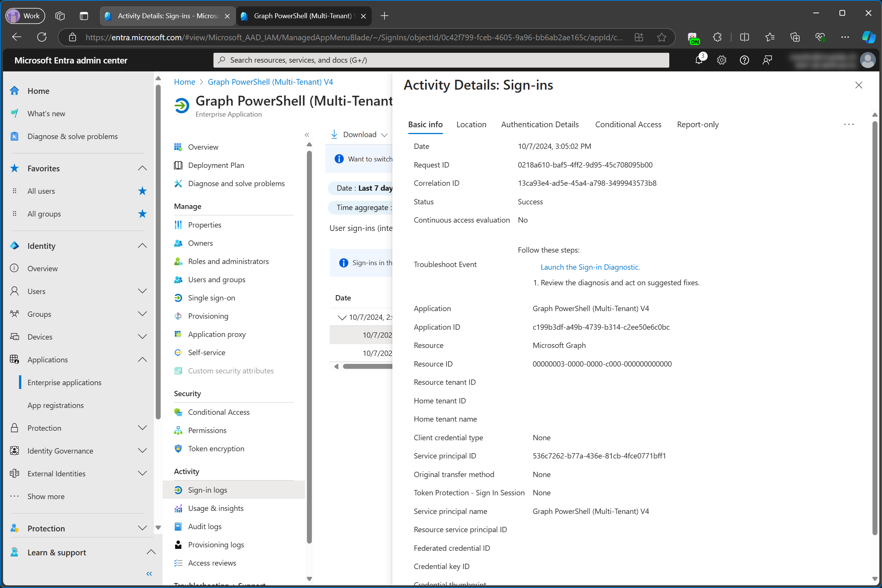The width and height of the screenshot is (882, 588).
Task: Open notifications bell icon
Action: point(699,60)
